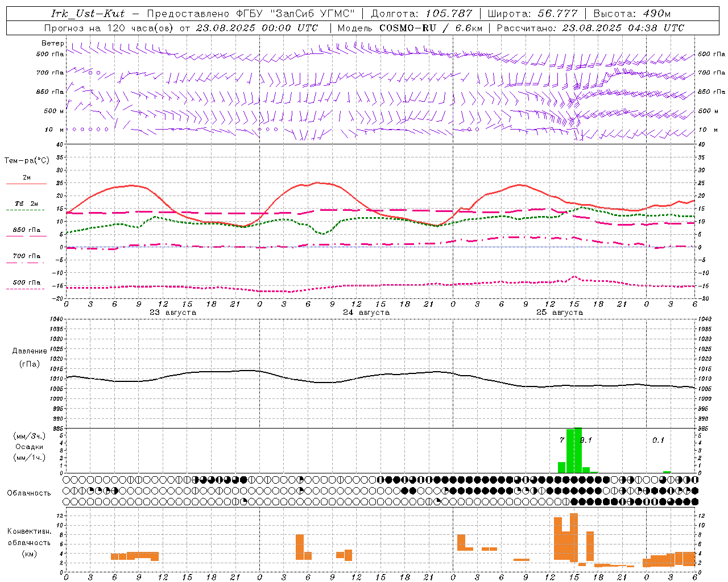728x582 pixels.
Task: Select the longitude value 'Долгота: 105.787'
Action: [x=421, y=14]
